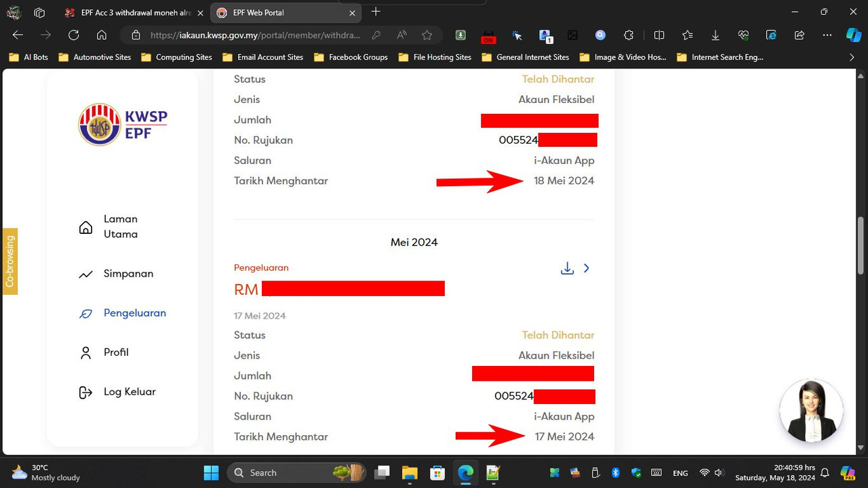Go back to the previous page

coord(18,35)
